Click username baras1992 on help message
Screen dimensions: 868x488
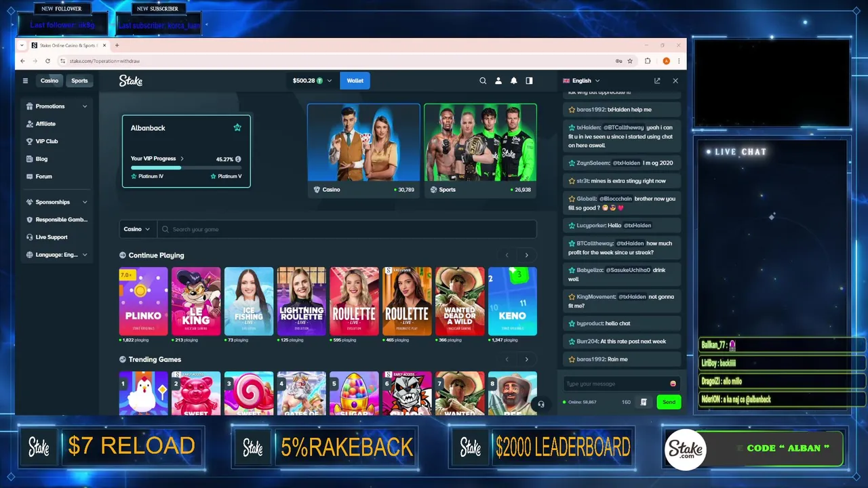[x=591, y=109]
